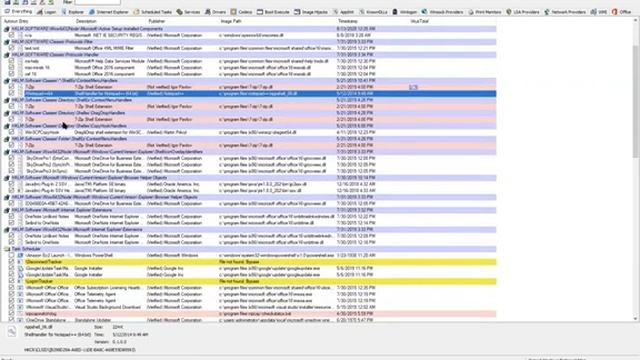Toggle checkbox on Visual Studio Background Download row
Image resolution: width=640 pixels, height=360 pixels.
pyautogui.click(x=11, y=307)
